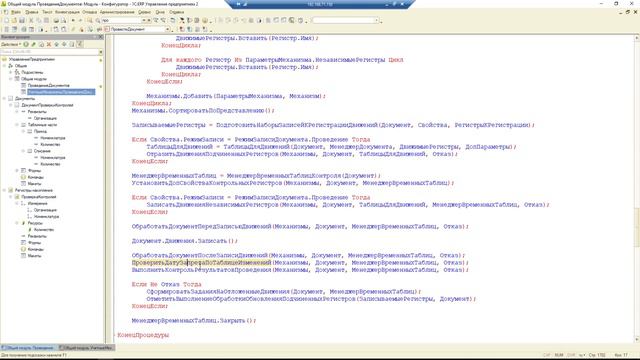This screenshot has height=360, width=640.
Task: Open the Справка menu
Action: (176, 12)
